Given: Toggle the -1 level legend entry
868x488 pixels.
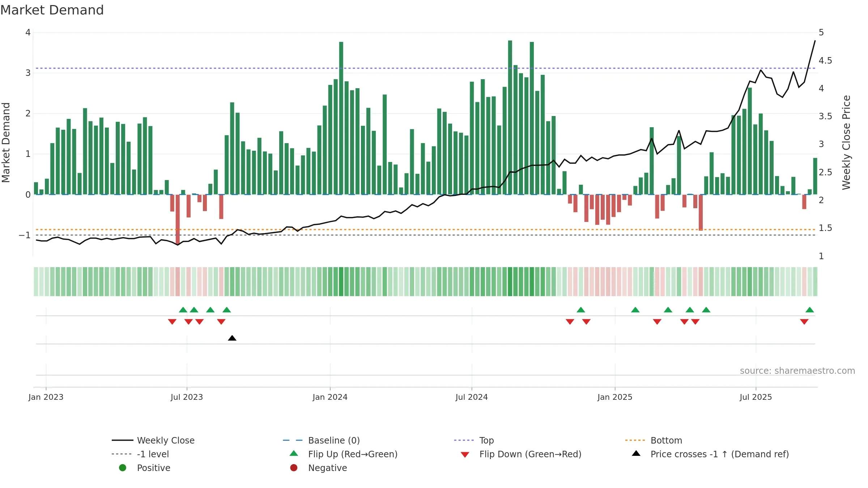Looking at the screenshot, I should [140, 454].
